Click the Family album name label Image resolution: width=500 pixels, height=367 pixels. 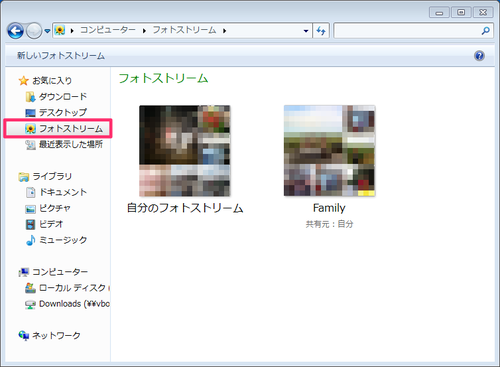tap(329, 208)
